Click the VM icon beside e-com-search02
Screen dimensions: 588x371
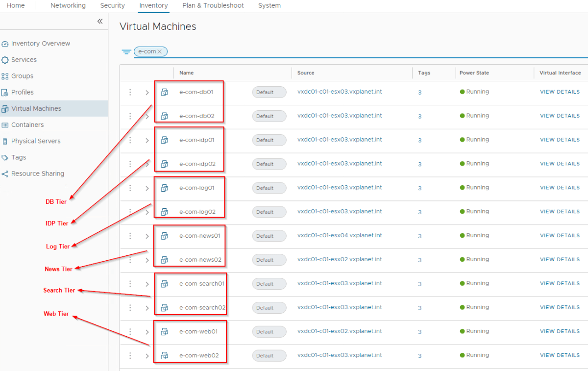pyautogui.click(x=164, y=308)
